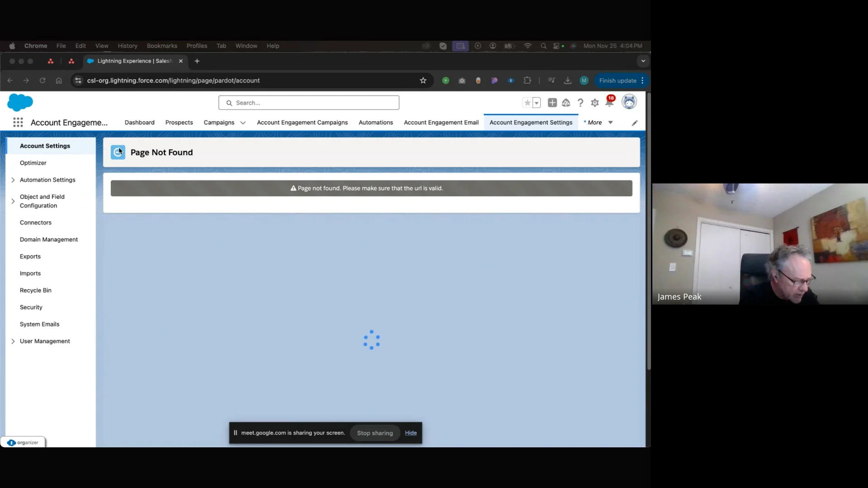This screenshot has width=868, height=488.
Task: Click the favorites star icon
Action: click(x=527, y=103)
